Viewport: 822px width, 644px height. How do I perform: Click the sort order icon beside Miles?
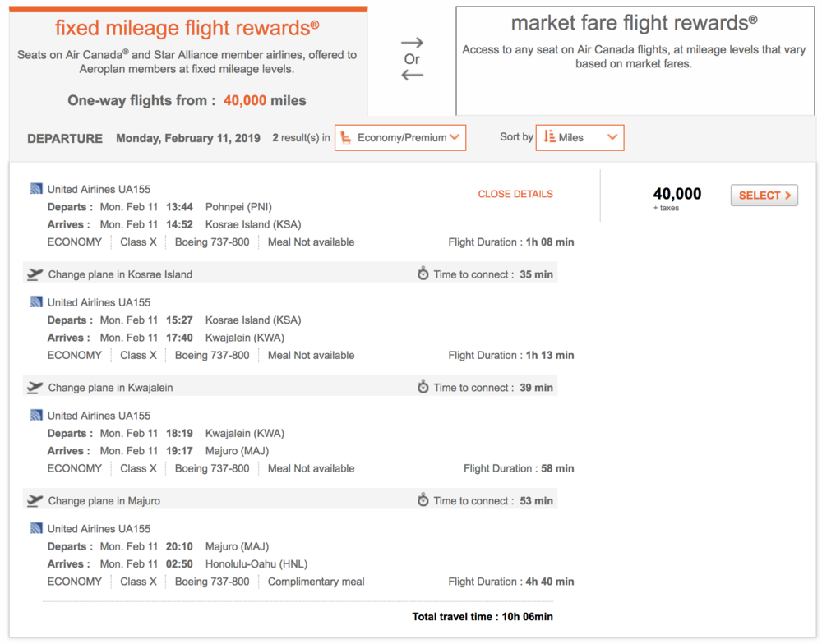(x=550, y=137)
